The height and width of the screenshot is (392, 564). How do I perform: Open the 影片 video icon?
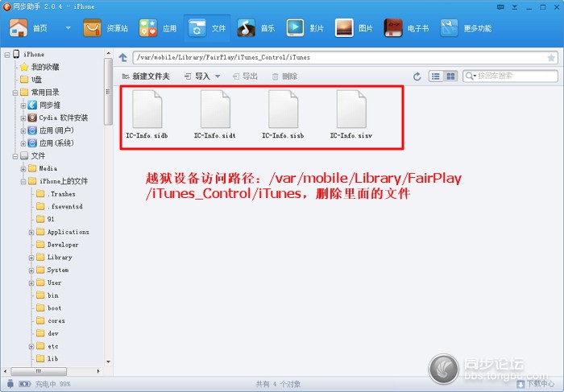pyautogui.click(x=295, y=28)
